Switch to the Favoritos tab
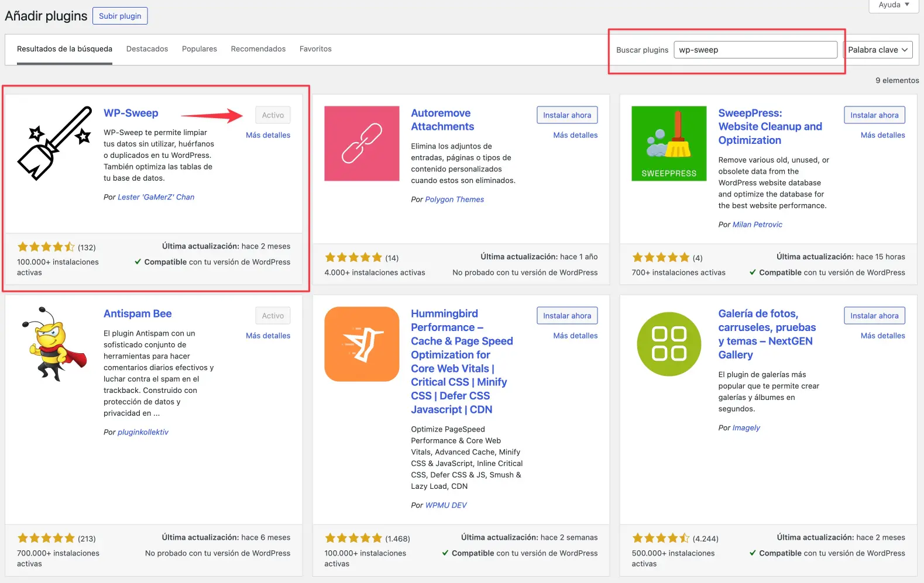Viewport: 924px width, 583px height. pyautogui.click(x=315, y=49)
